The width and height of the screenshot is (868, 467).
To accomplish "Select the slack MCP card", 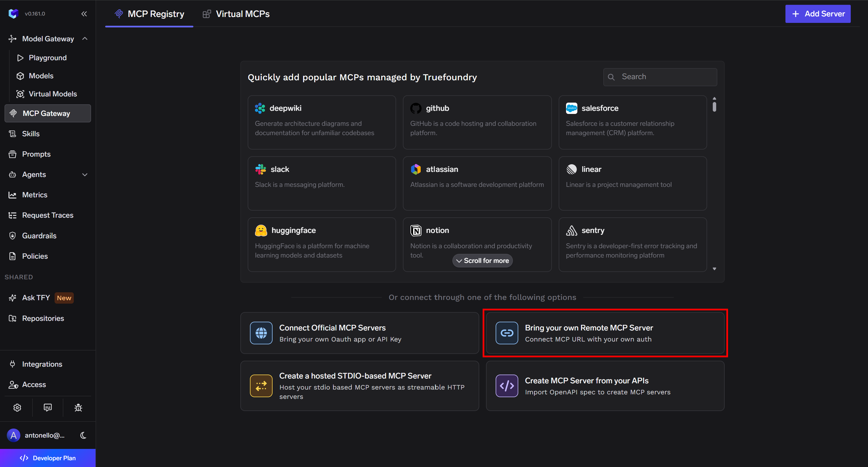I will pos(321,183).
